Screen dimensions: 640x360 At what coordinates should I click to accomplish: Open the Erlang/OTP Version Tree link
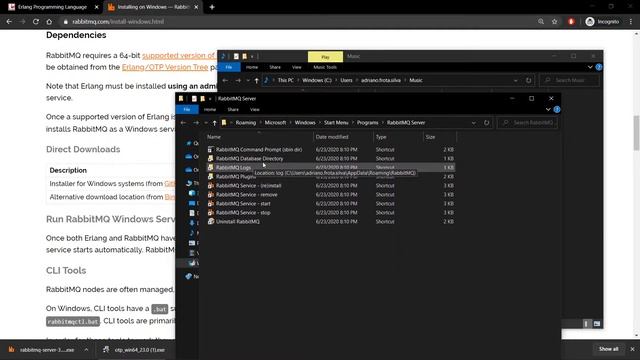165,67
